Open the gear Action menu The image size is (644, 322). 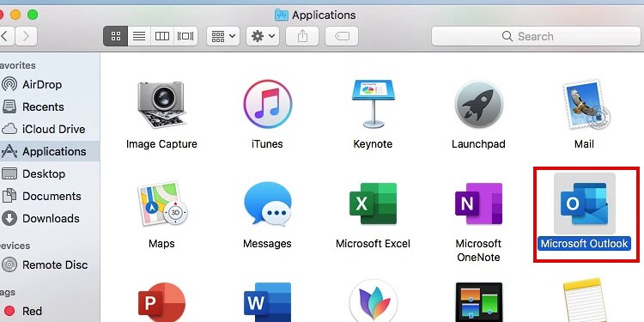(263, 36)
